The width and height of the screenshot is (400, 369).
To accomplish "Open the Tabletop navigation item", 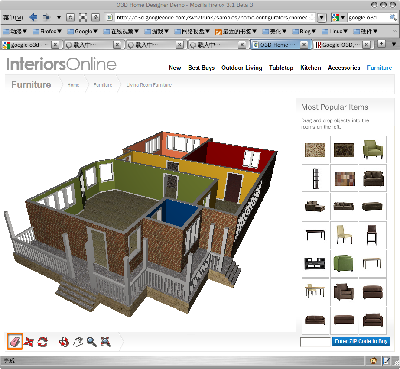I will tap(281, 68).
